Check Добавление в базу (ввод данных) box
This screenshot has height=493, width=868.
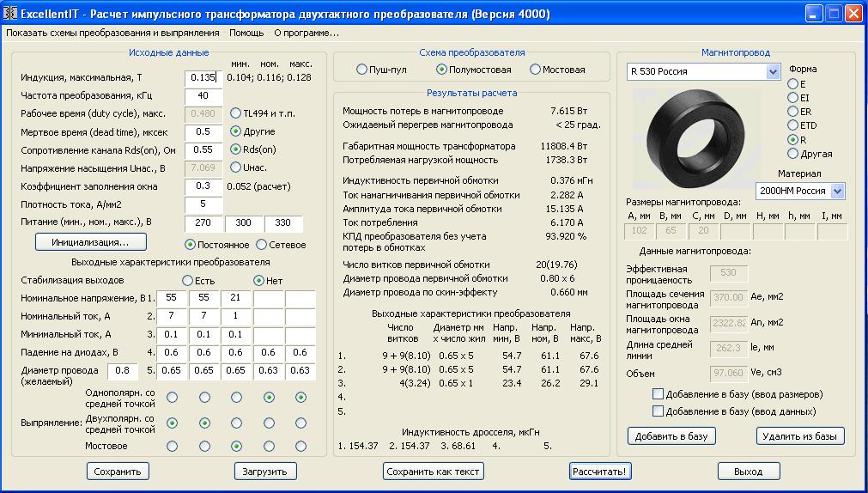pos(658,411)
